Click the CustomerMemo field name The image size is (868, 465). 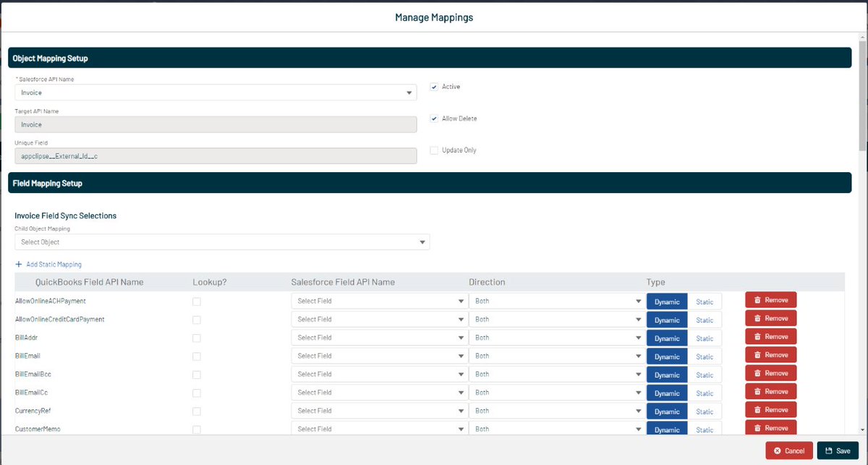coord(38,429)
